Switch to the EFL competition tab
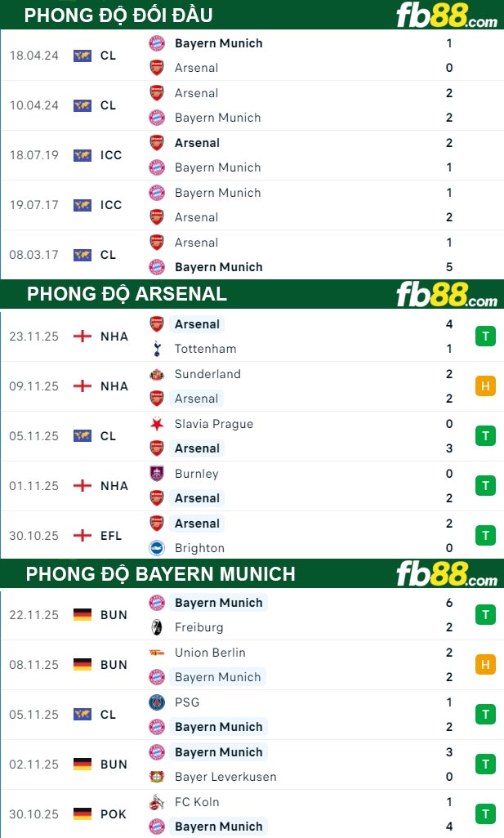This screenshot has width=504, height=838. 111,535
